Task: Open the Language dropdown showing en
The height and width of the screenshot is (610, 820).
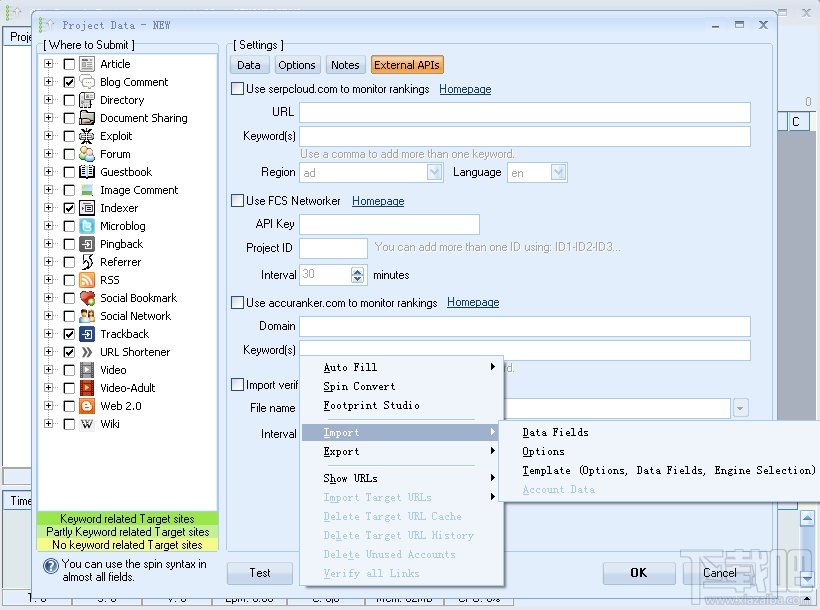Action: coord(559,172)
